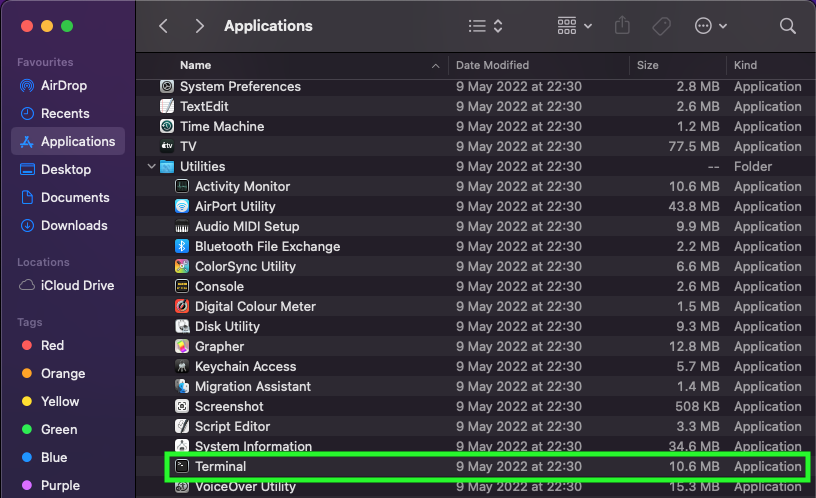
Task: Select the Red tag in sidebar
Action: tap(52, 345)
